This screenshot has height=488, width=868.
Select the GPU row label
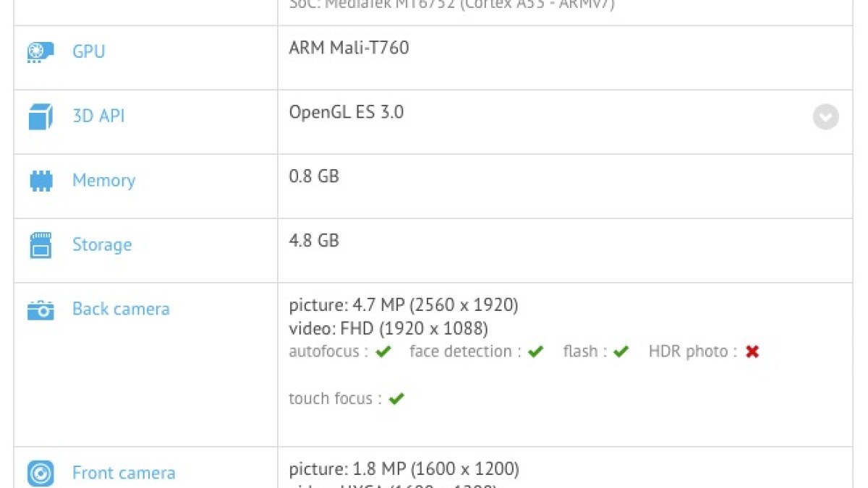(x=88, y=51)
